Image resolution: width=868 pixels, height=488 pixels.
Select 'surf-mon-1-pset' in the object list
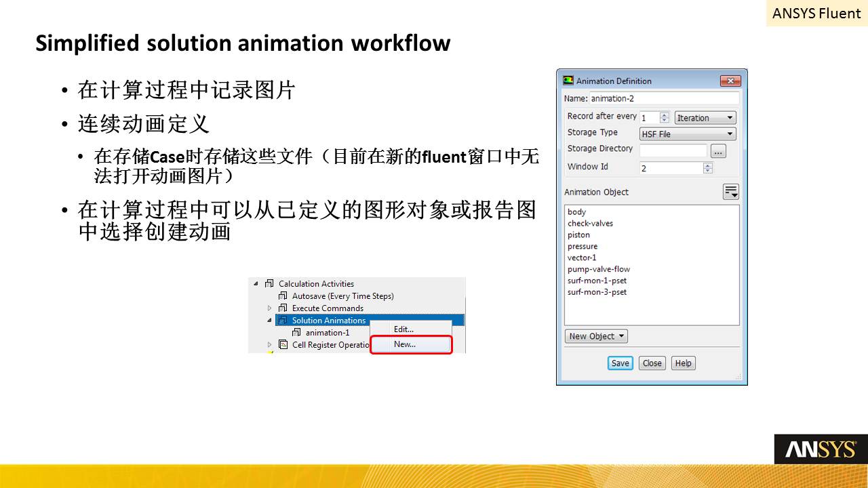(x=597, y=281)
